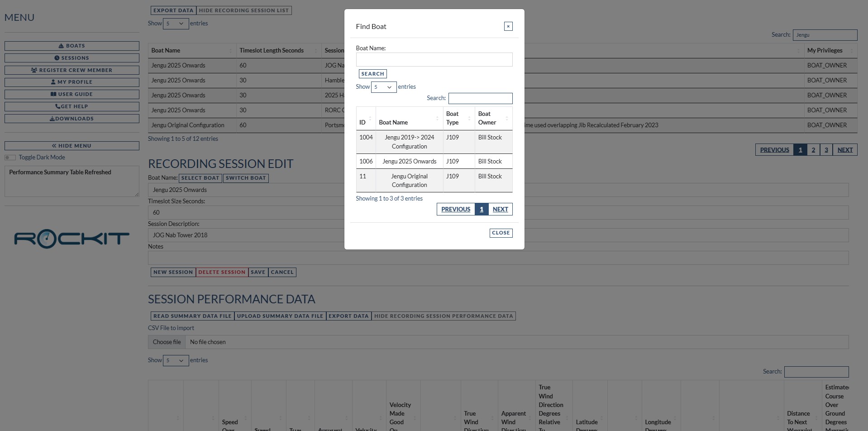This screenshot has height=431, width=868.
Task: Click Next in Find Boat pagination
Action: click(500, 209)
